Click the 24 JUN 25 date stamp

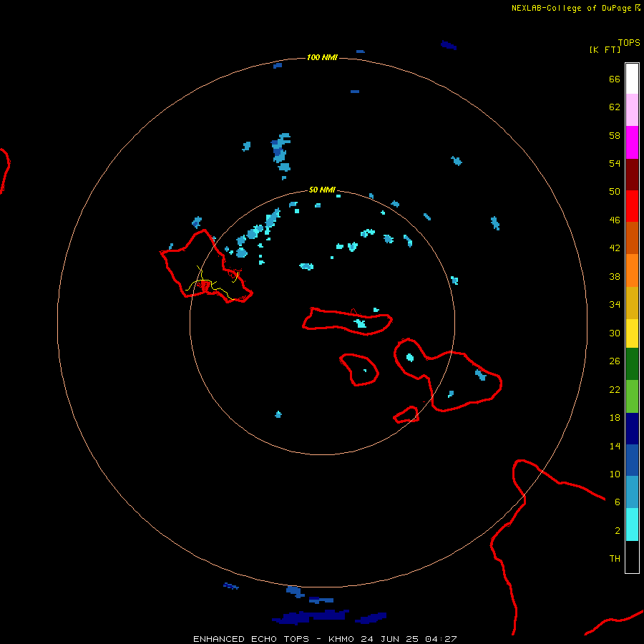[390, 639]
